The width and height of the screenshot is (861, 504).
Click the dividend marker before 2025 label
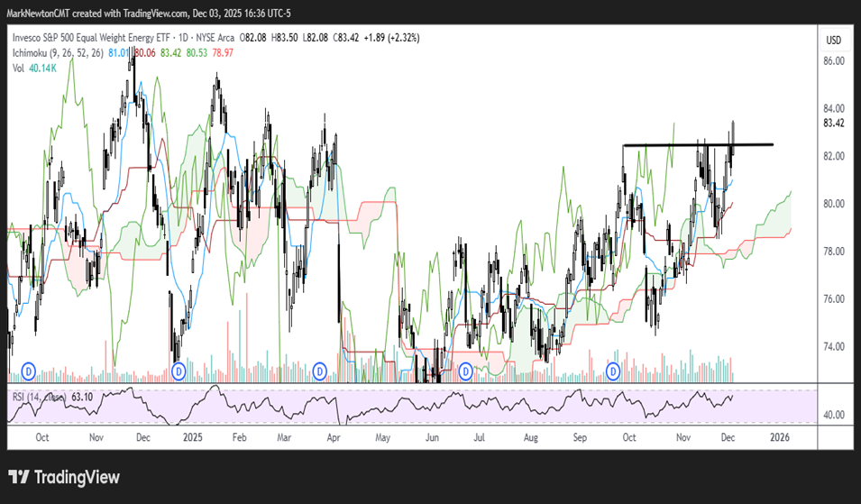click(x=179, y=371)
